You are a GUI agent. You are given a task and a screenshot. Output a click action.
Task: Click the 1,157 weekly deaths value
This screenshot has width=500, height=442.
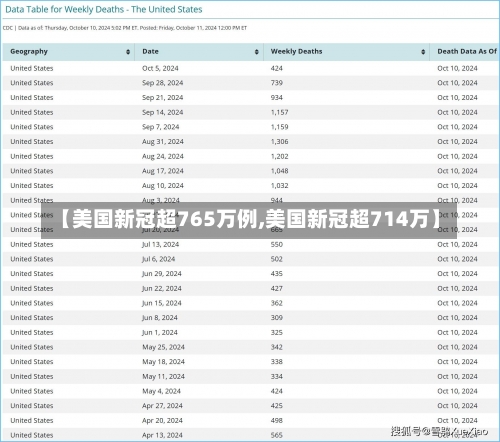click(279, 112)
